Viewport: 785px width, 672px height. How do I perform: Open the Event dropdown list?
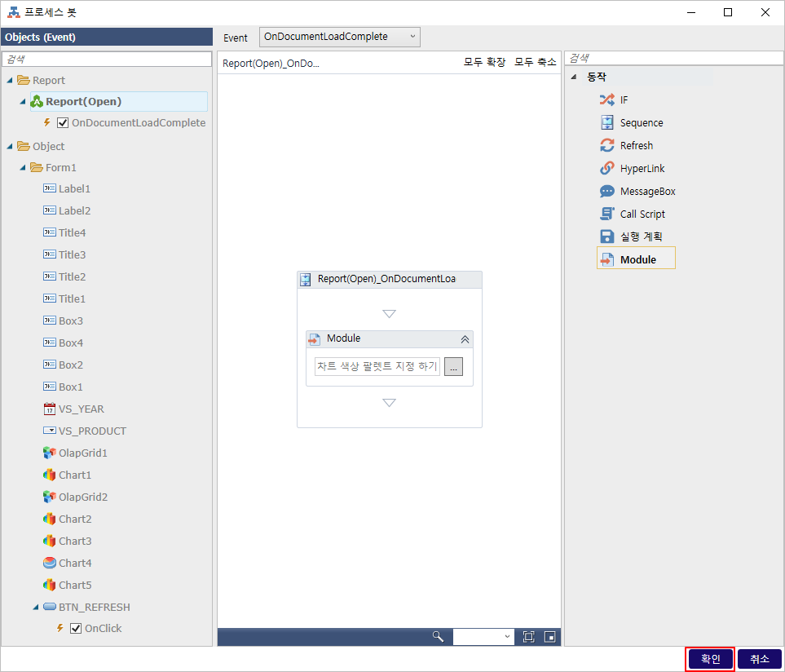(339, 37)
